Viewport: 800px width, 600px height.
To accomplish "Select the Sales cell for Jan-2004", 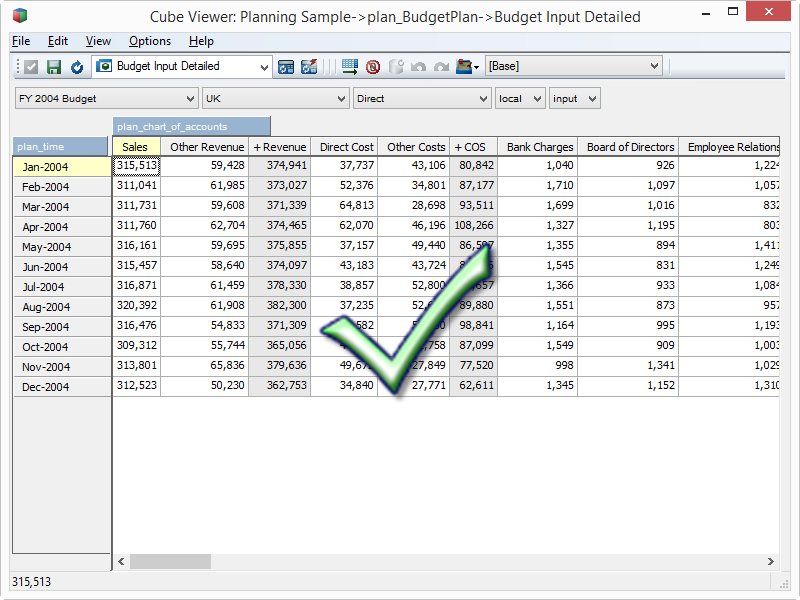I will [136, 166].
